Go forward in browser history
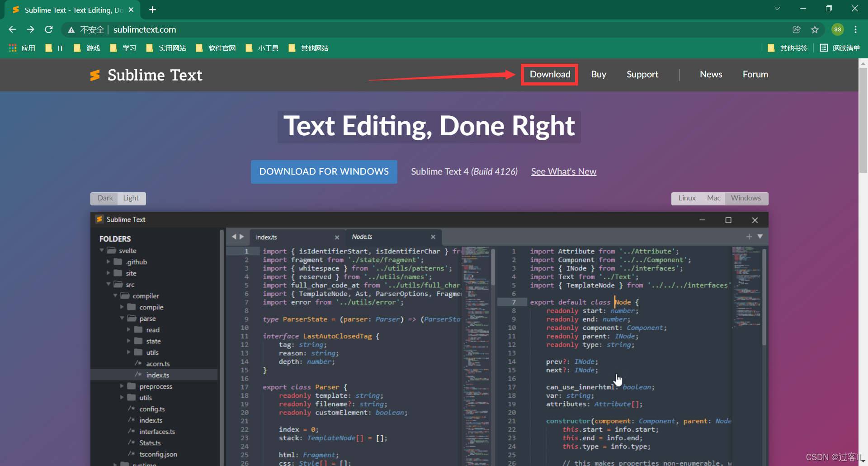The height and width of the screenshot is (466, 868). [30, 29]
